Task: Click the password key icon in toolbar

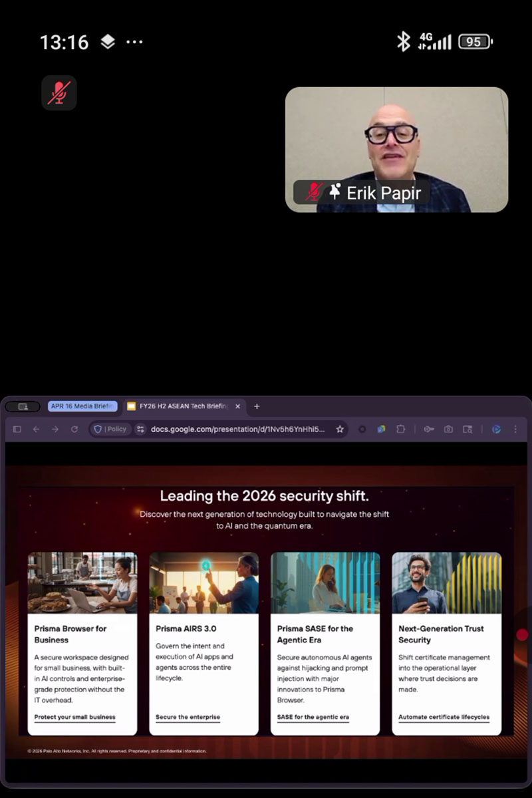Action: point(429,430)
